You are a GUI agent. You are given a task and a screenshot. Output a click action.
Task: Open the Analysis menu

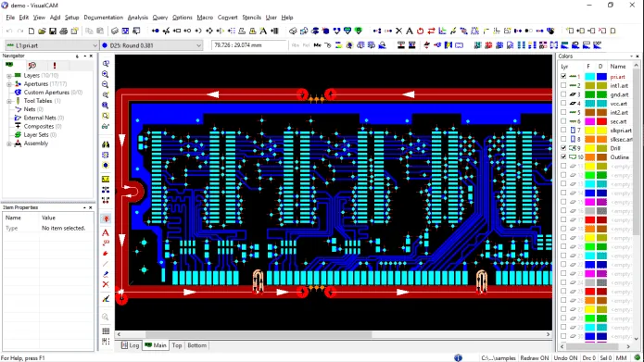point(137,18)
